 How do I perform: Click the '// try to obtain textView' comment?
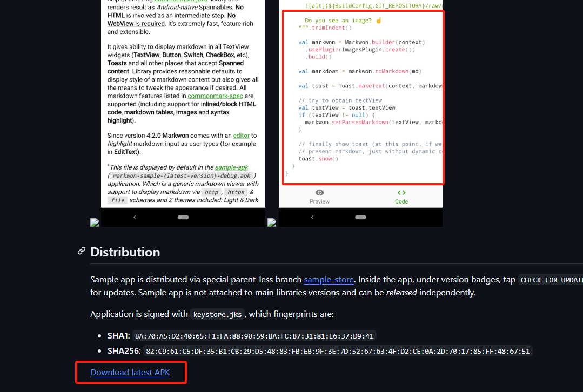pos(340,100)
